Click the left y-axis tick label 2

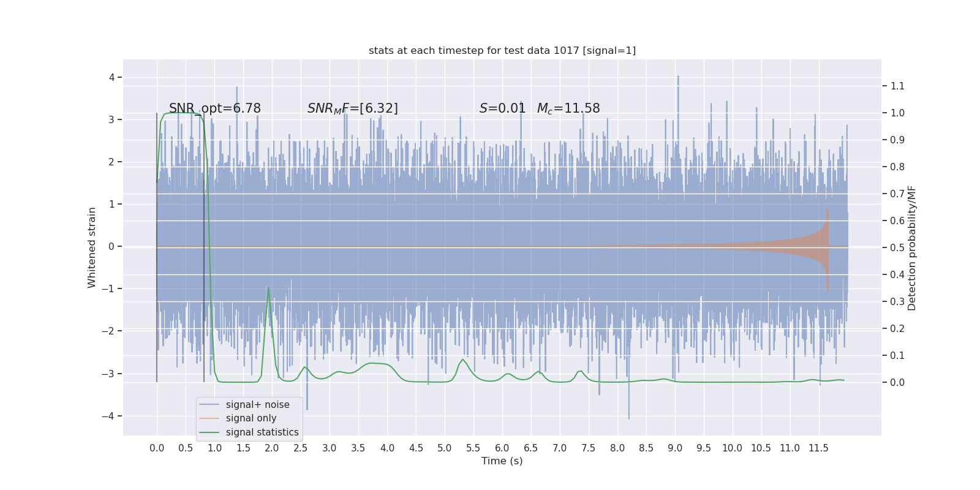pyautogui.click(x=111, y=162)
